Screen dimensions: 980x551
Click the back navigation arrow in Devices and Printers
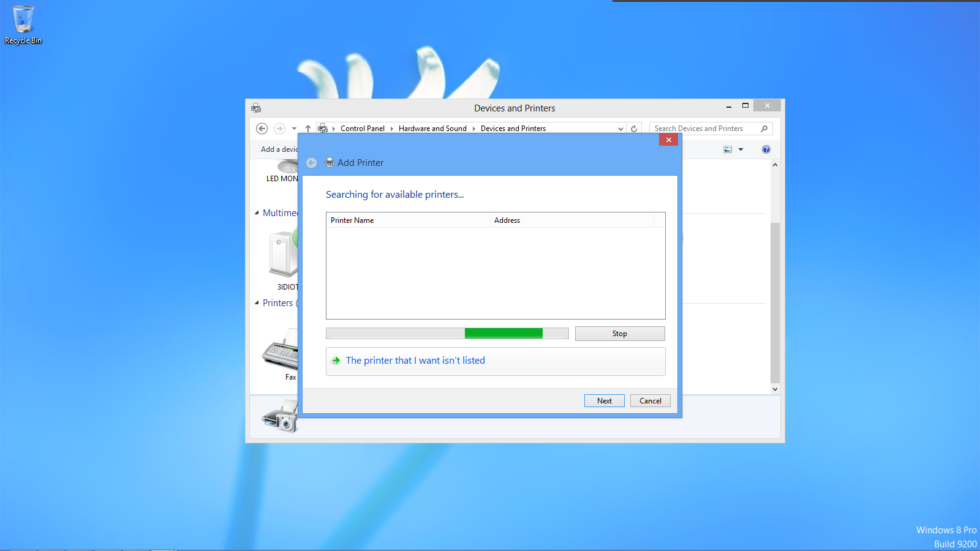click(x=262, y=129)
